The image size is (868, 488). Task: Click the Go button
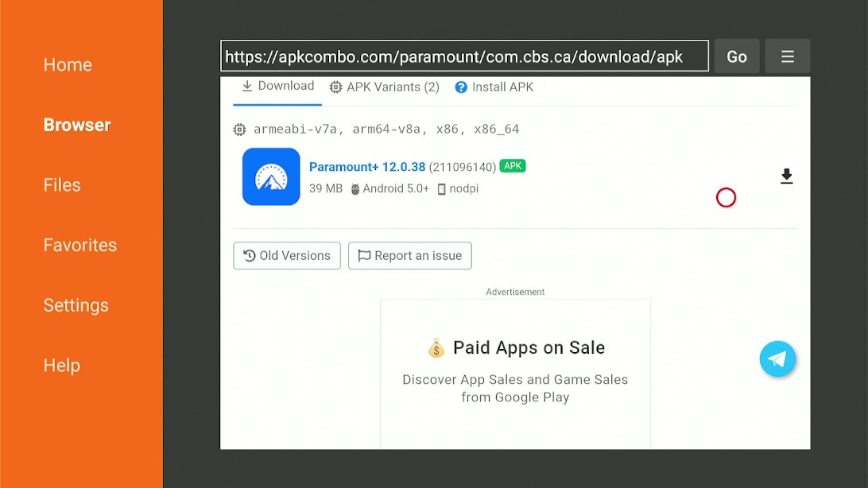tap(737, 56)
